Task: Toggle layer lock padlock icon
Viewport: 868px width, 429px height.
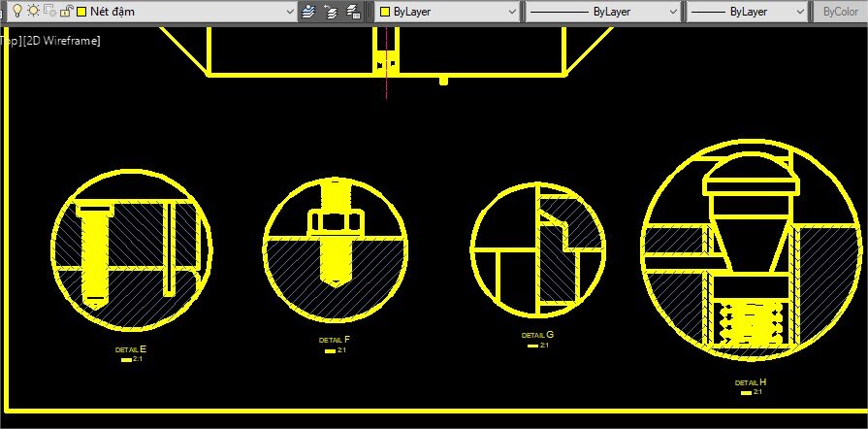Action: click(x=65, y=11)
